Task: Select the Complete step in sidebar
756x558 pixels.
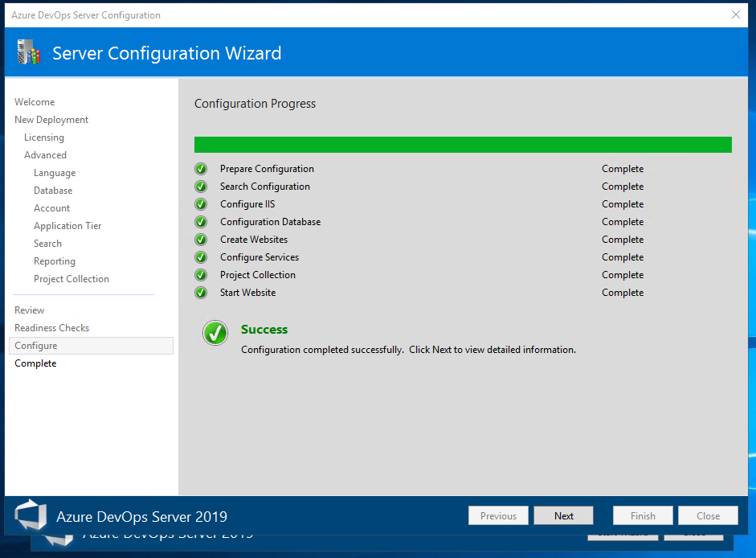Action: [35, 363]
